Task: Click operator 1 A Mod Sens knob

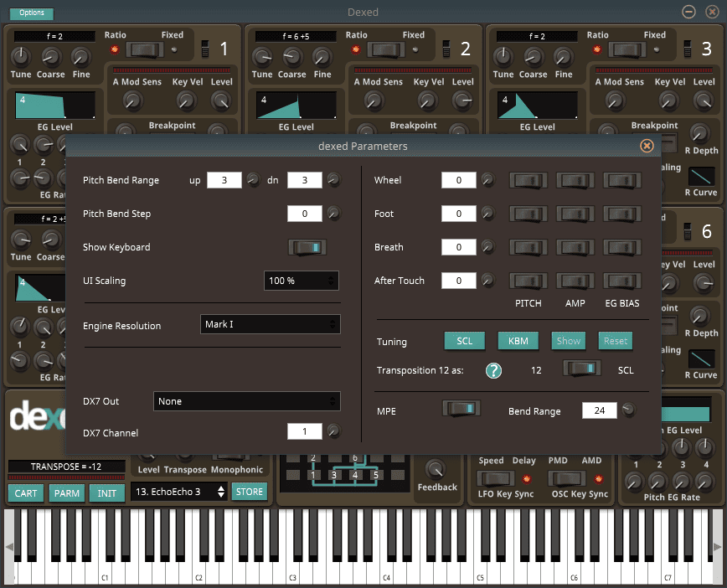Action: [x=132, y=101]
